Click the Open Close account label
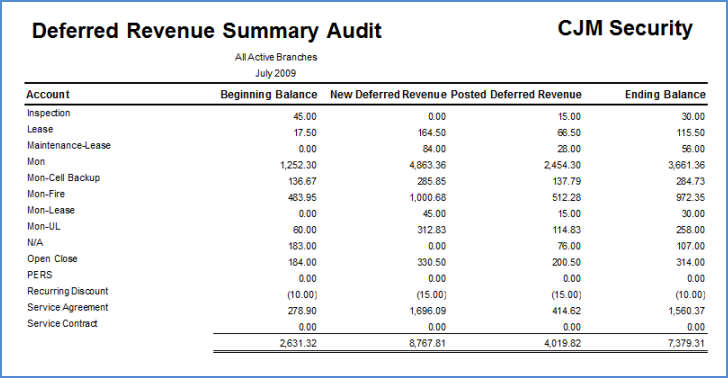Viewport: 728px width, 378px height. 52,259
